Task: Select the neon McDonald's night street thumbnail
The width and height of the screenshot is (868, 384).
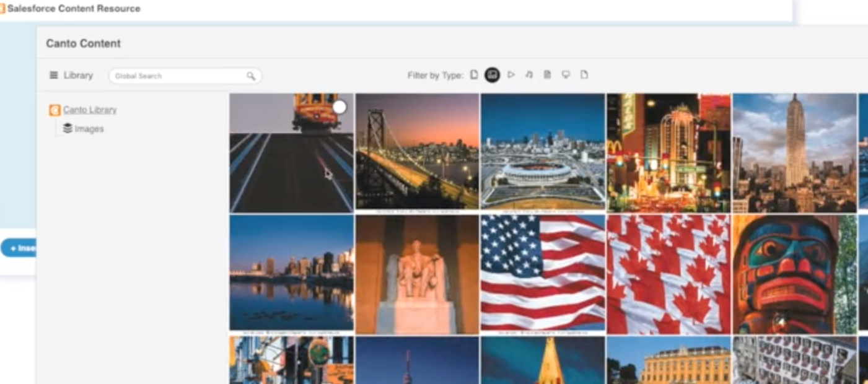Action: click(669, 153)
